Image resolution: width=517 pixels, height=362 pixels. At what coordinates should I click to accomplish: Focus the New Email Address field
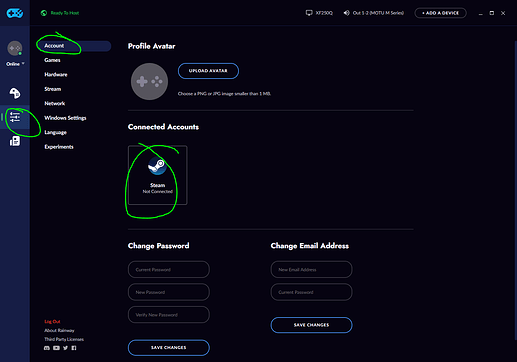[x=311, y=269]
